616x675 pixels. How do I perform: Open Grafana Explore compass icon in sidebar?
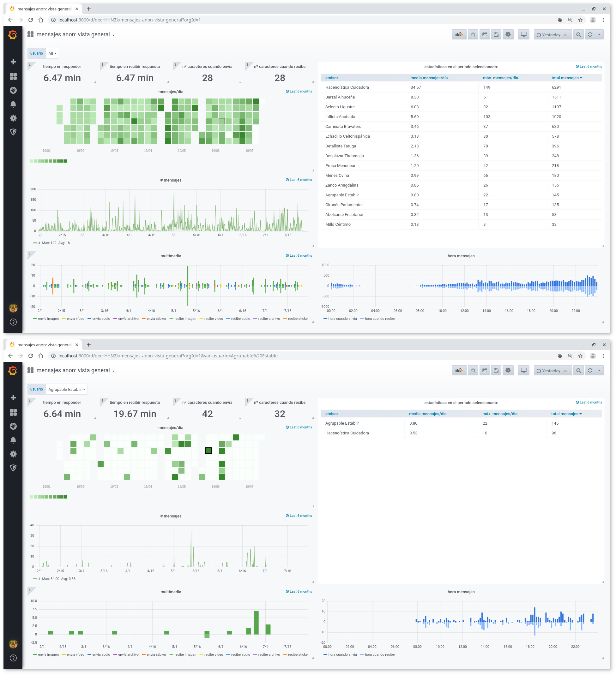(x=13, y=90)
